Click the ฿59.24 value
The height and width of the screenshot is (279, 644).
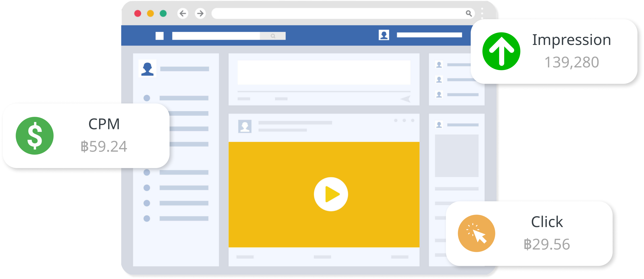(104, 146)
